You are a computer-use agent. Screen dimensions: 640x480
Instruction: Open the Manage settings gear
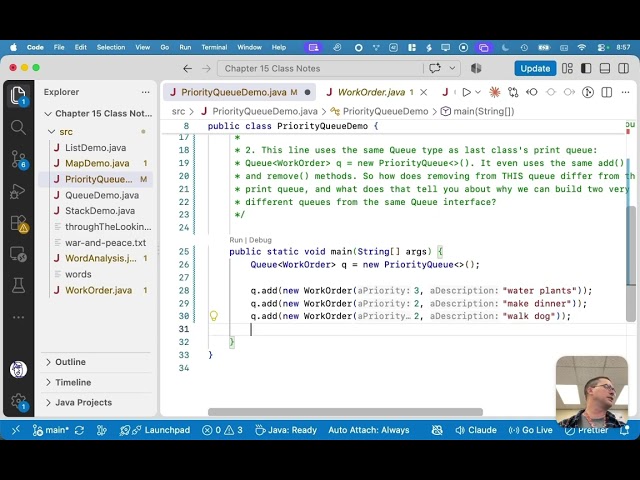click(x=18, y=402)
